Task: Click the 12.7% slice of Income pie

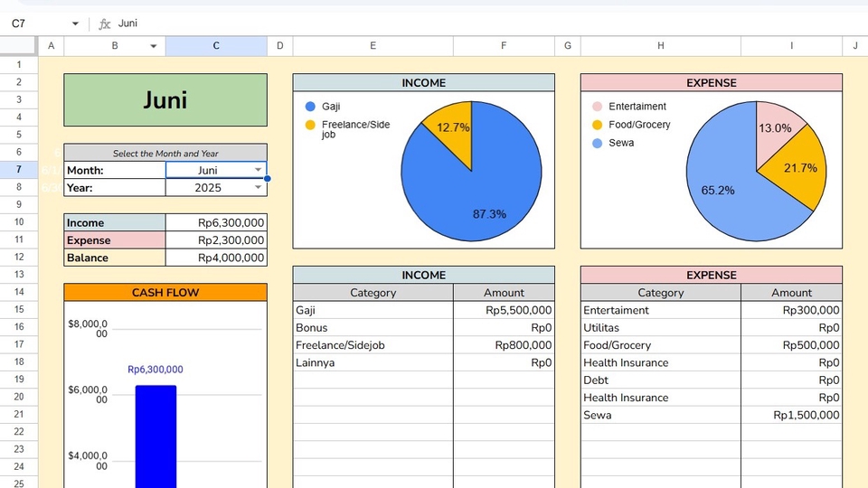Action: (455, 130)
